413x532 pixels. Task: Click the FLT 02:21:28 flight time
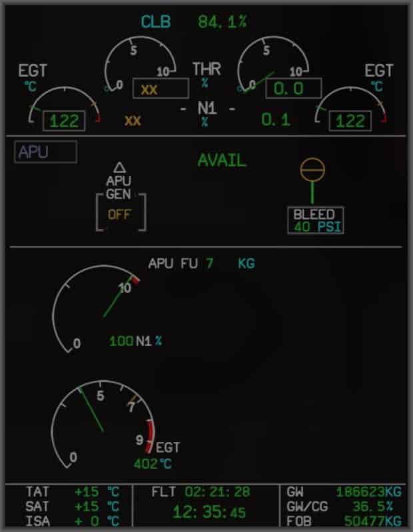tap(201, 491)
